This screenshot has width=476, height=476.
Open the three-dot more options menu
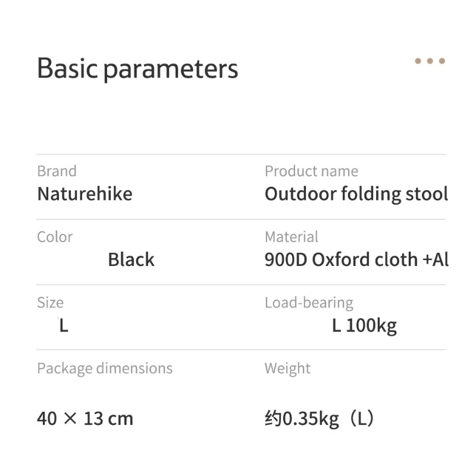pyautogui.click(x=430, y=61)
